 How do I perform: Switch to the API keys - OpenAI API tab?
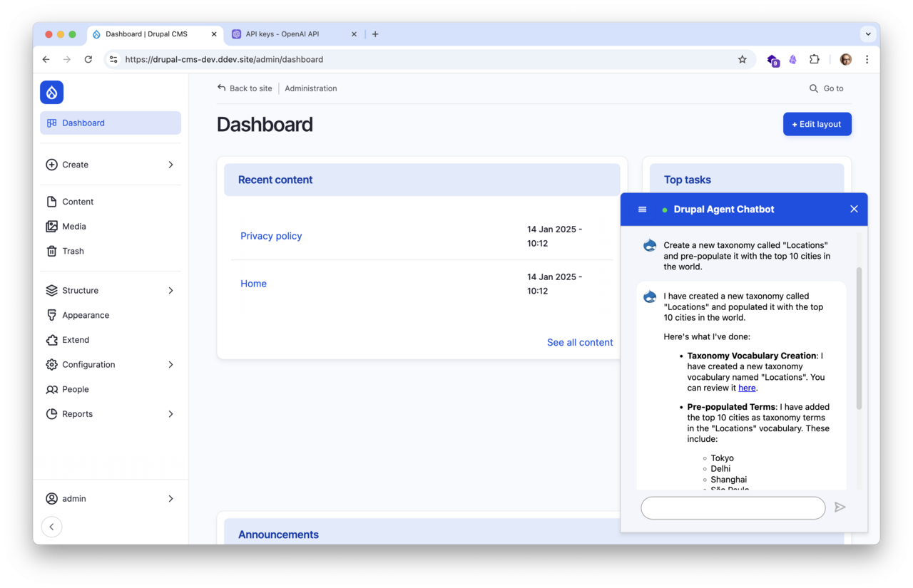295,34
